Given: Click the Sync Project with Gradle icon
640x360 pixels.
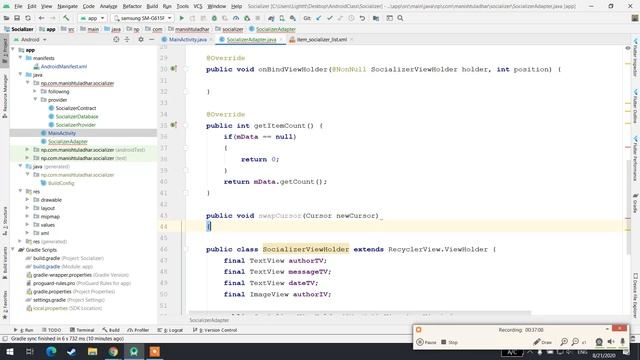Looking at the screenshot, I should [271, 18].
